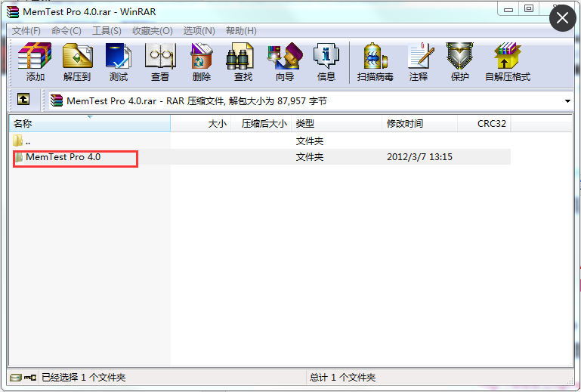581x392 pixels.
Task: Click the Extract To (解压到) icon
Action: pyautogui.click(x=77, y=62)
